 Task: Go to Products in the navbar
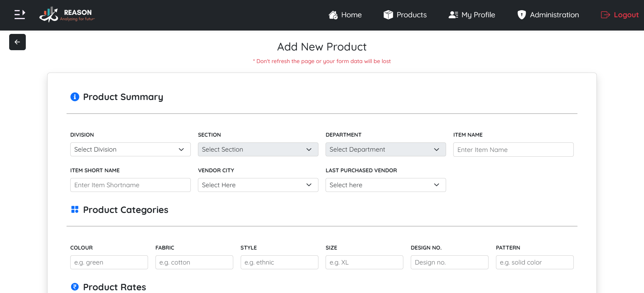(411, 15)
